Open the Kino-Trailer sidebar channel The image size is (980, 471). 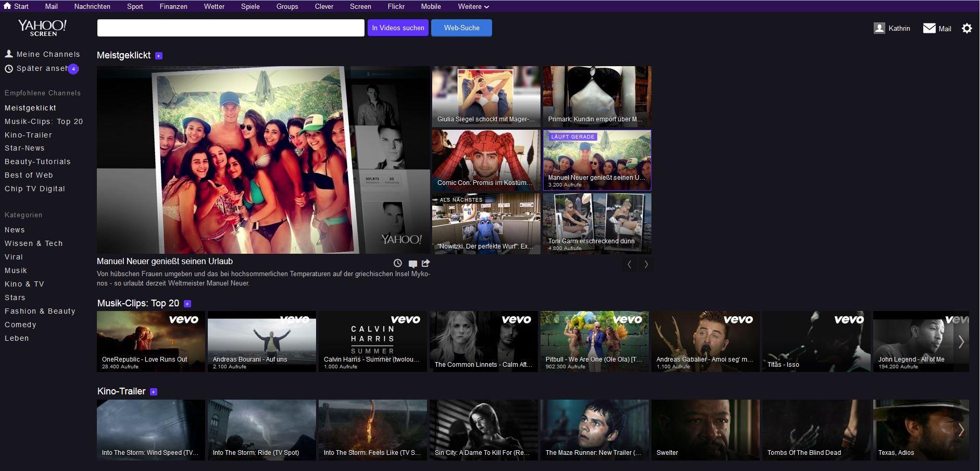pyautogui.click(x=28, y=135)
